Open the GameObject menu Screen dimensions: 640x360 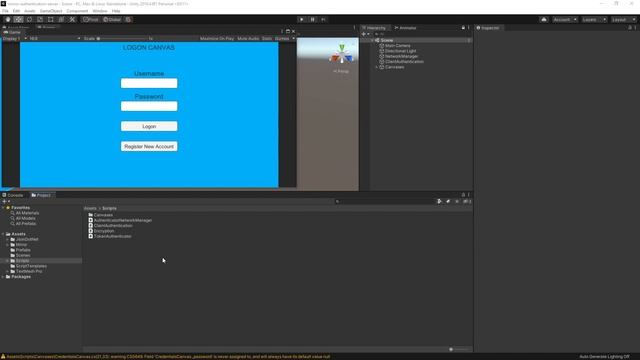pos(51,11)
